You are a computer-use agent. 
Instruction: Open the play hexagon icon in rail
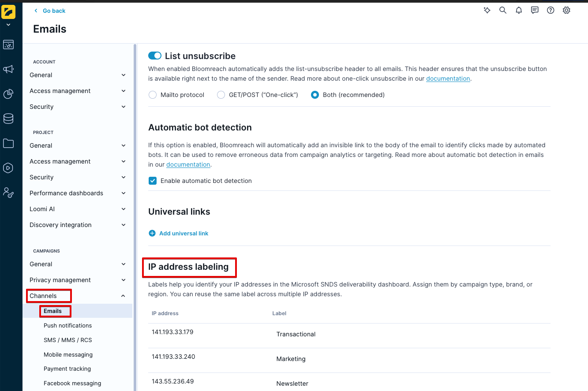point(8,168)
